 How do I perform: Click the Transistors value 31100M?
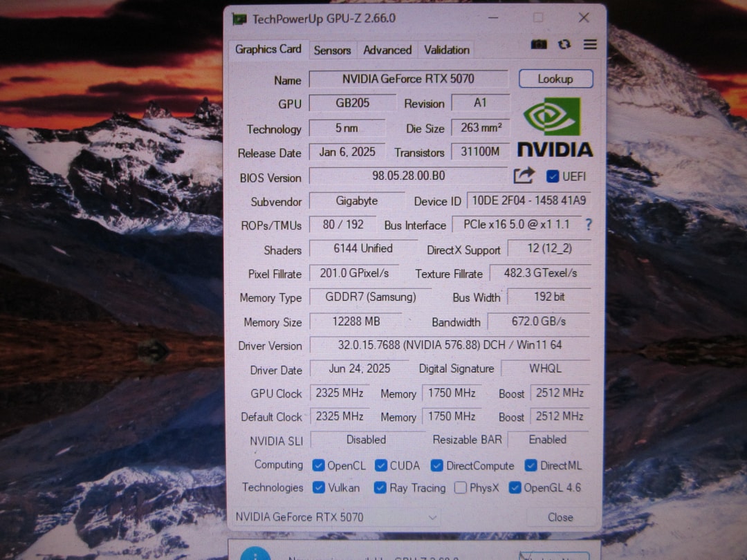click(480, 152)
